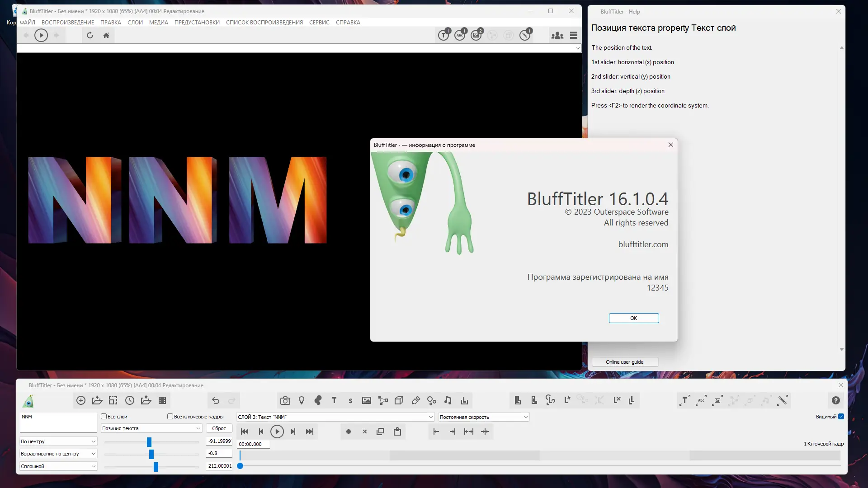The width and height of the screenshot is (868, 488).
Task: Click the home icon in top toolbar
Action: 106,35
